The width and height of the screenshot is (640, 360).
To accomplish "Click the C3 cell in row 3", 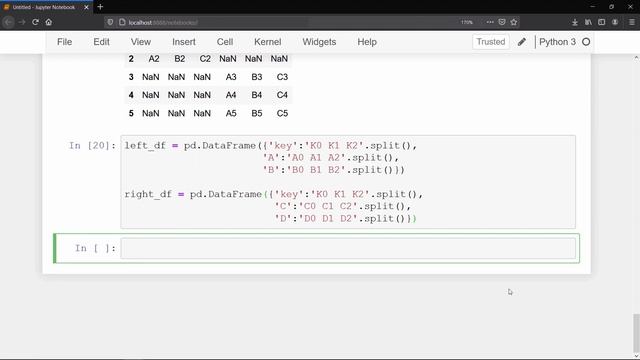I will pos(282,77).
